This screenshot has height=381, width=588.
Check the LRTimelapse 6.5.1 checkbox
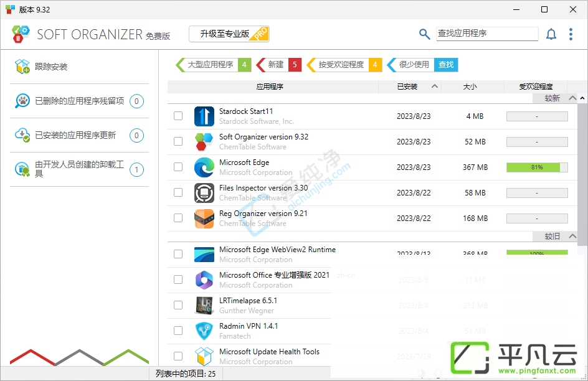pyautogui.click(x=178, y=305)
